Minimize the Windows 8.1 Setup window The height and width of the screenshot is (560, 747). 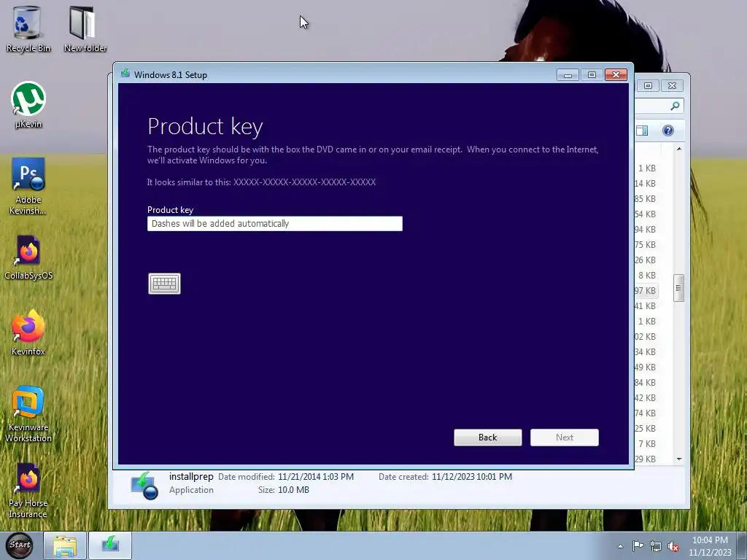(568, 75)
